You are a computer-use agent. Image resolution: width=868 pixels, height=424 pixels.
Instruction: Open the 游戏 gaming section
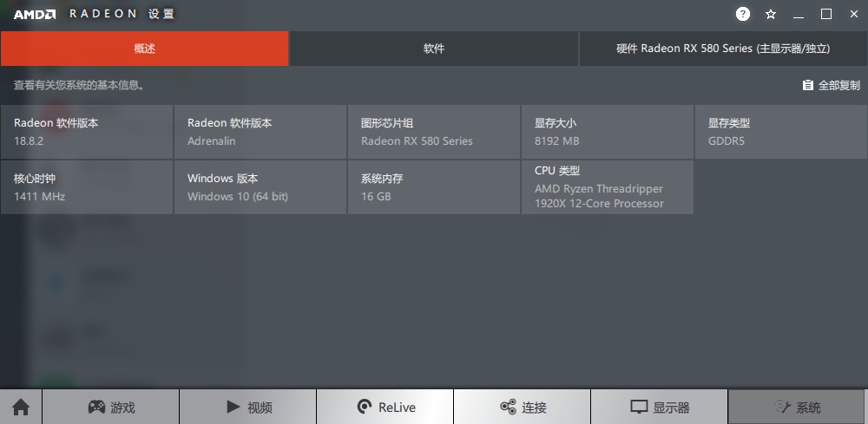[111, 408]
